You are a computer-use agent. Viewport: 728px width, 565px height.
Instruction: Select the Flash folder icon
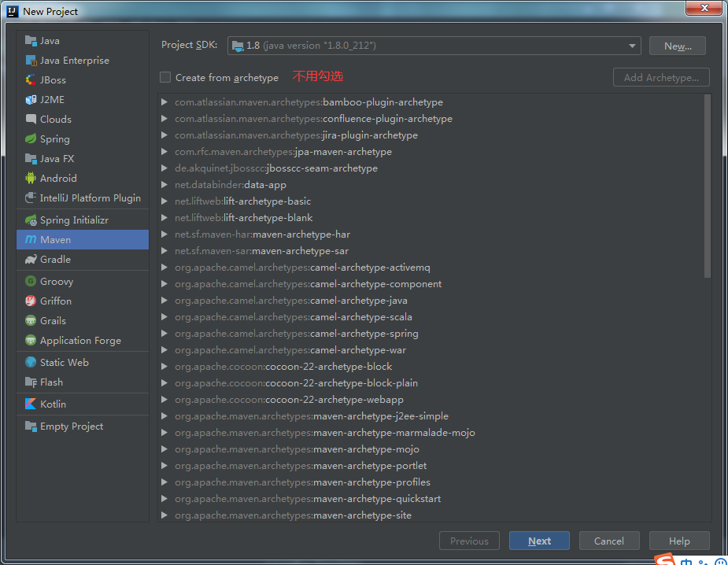click(x=31, y=382)
